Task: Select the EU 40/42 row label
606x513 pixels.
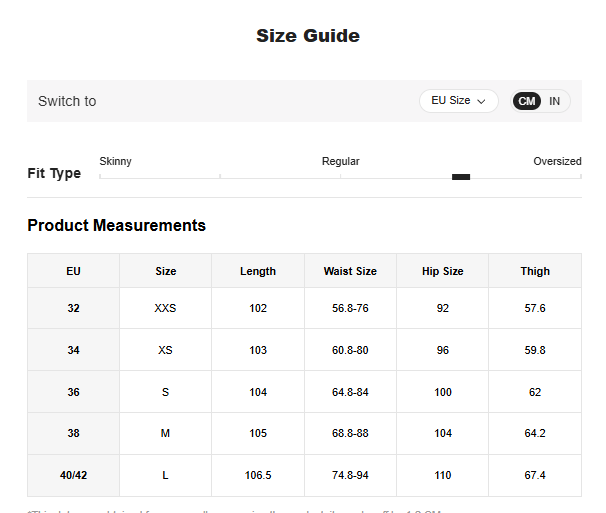Action: click(x=73, y=476)
